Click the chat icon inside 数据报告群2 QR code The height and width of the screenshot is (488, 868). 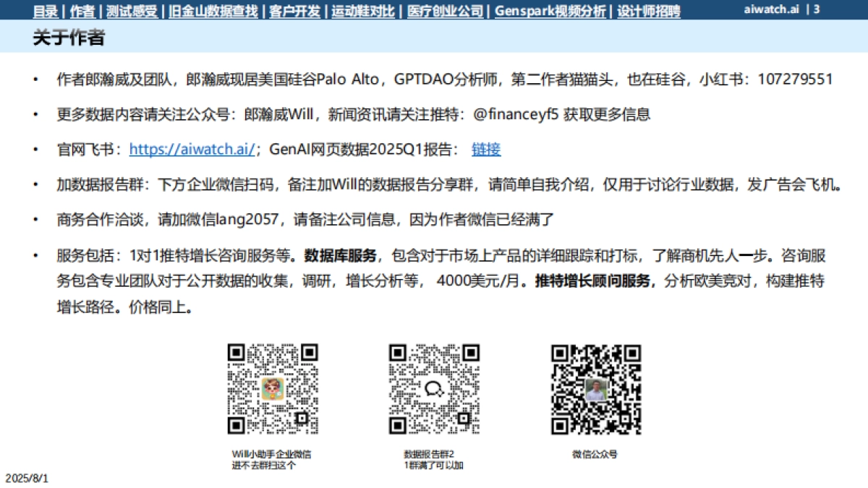(434, 390)
